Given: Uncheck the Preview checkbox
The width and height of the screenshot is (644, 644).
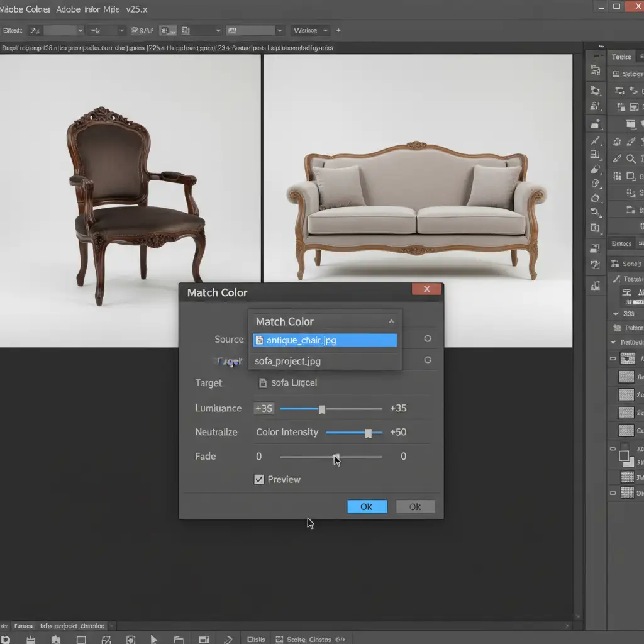Looking at the screenshot, I should click(258, 479).
